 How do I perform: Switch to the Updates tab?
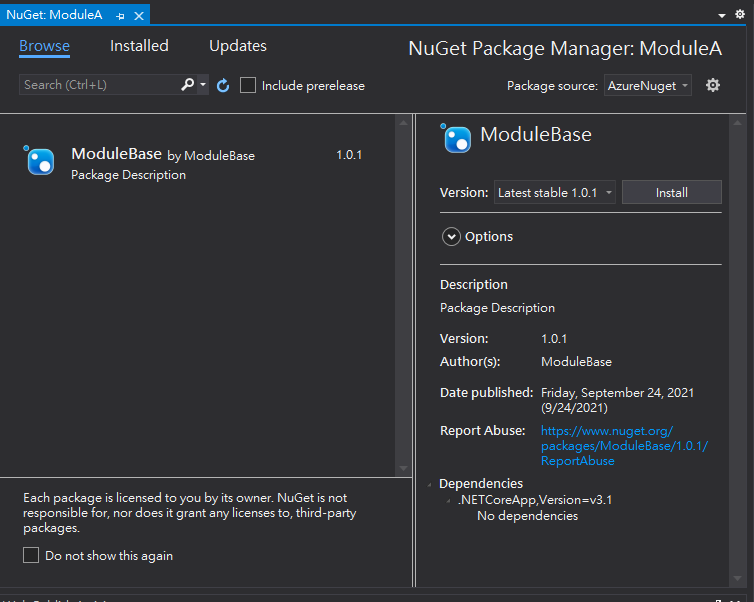pyautogui.click(x=238, y=46)
